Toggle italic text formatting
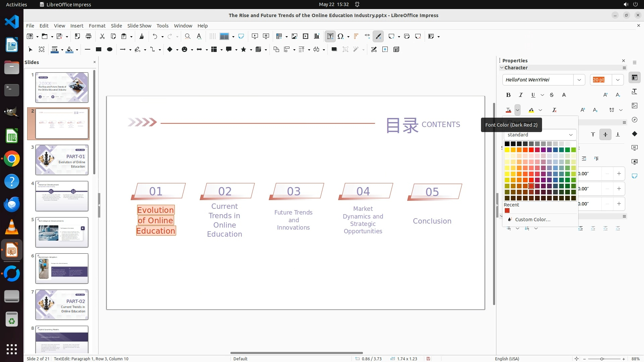644x362 pixels. [x=521, y=95]
